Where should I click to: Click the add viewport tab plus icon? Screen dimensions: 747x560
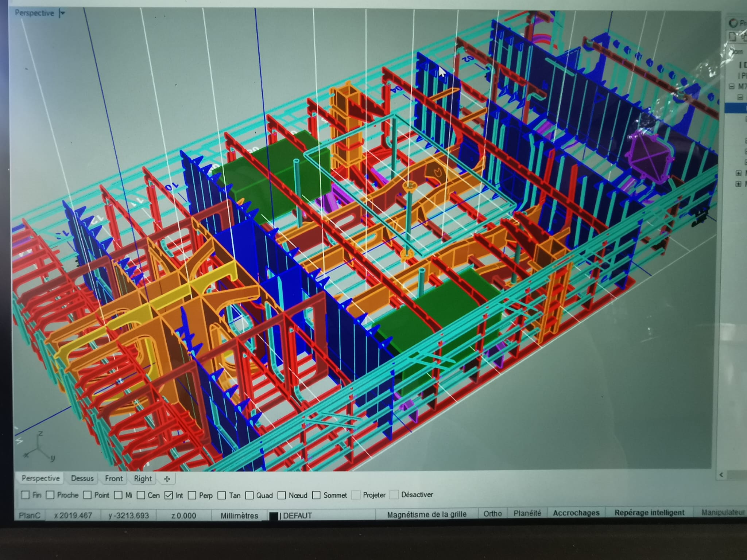[167, 479]
